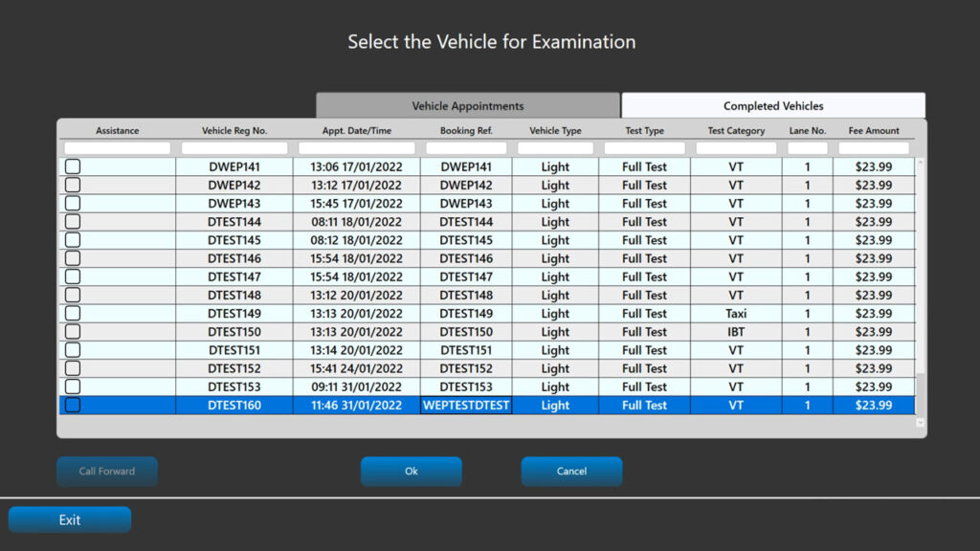The image size is (980, 551).
Task: Click the Vehicle Type column header
Action: tap(554, 129)
